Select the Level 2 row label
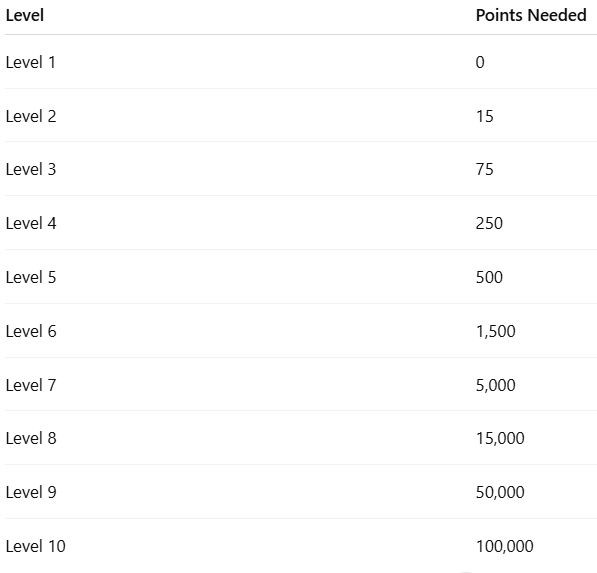 point(31,117)
